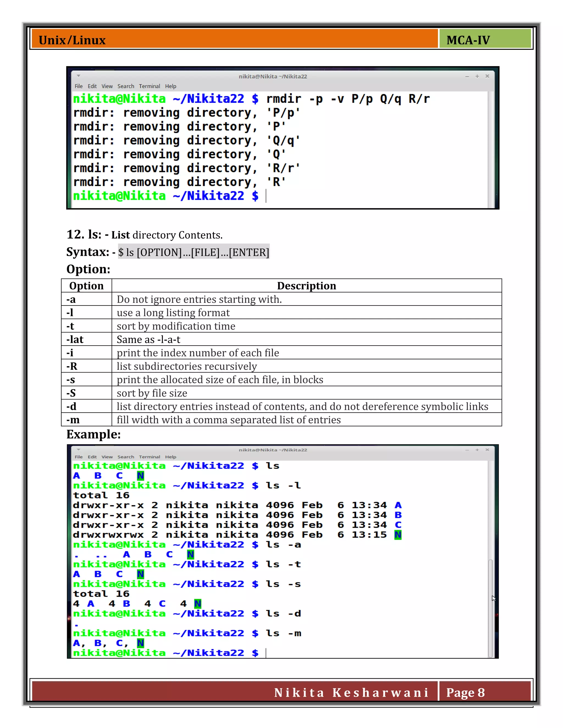Click the 'Description' table header
The height and width of the screenshot is (728, 563).
[307, 286]
